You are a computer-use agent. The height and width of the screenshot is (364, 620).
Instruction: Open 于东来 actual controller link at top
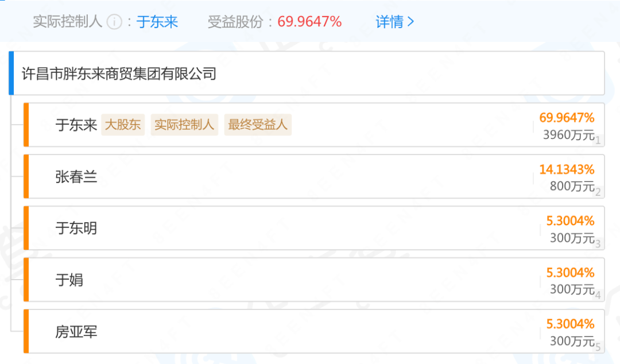(x=157, y=22)
